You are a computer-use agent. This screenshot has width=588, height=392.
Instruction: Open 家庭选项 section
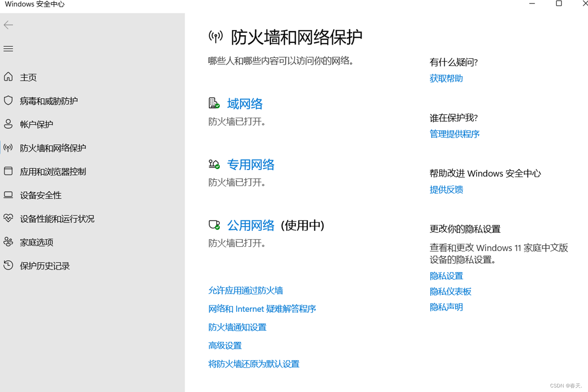tap(37, 242)
